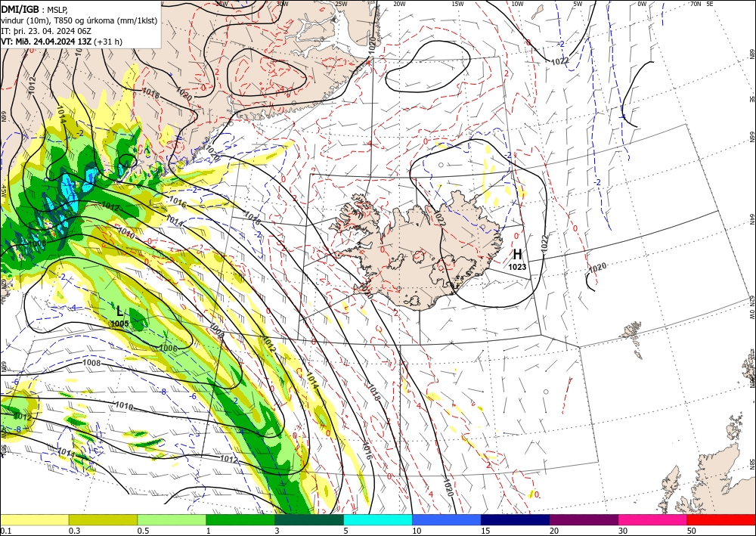756x536 pixels.
Task: Click the 20W longitude label at top
Action: 399,4
